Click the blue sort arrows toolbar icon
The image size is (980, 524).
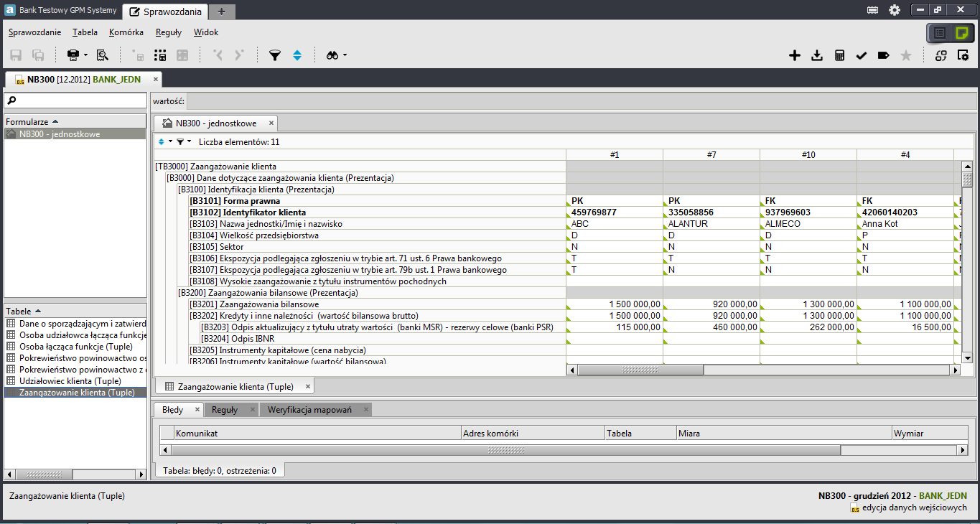[297, 55]
